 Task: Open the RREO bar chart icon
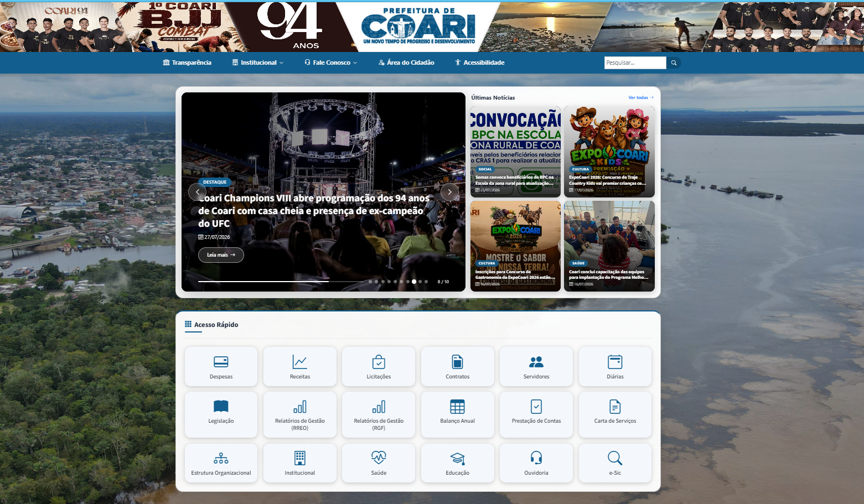[299, 407]
